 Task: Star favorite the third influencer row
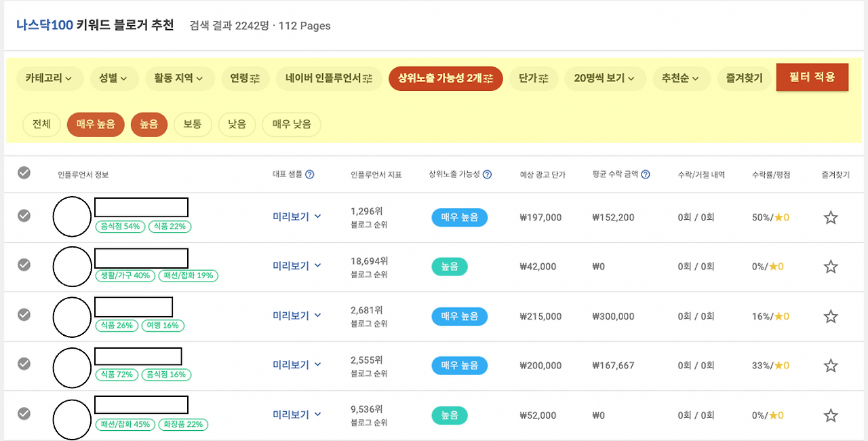pos(830,315)
